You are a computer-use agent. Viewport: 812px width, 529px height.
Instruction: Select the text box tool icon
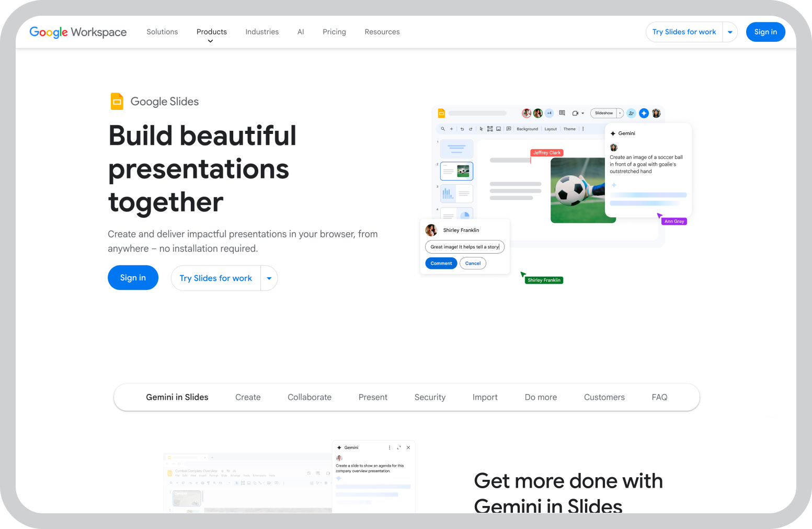coord(490,129)
